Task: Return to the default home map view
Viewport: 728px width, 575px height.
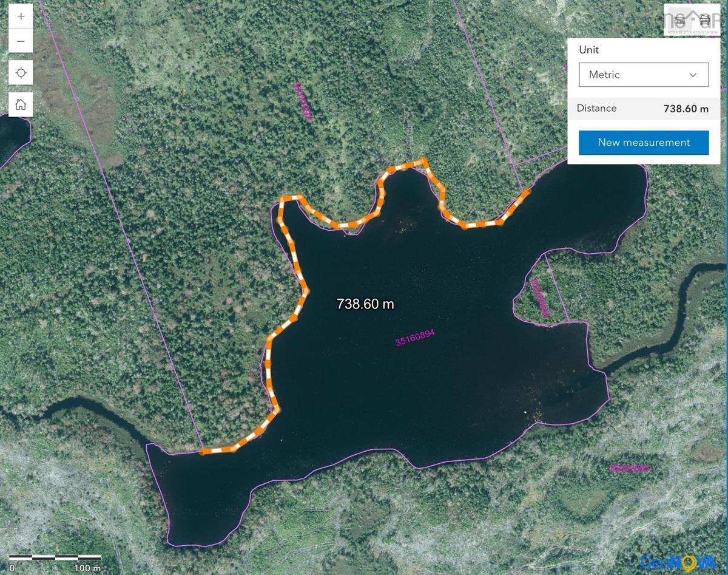Action: [21, 104]
